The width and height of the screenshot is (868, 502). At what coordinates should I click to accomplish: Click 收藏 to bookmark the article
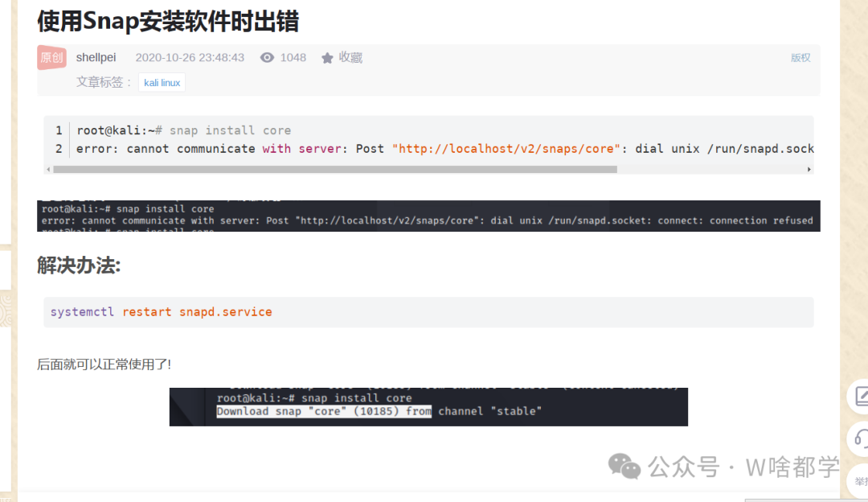tap(350, 58)
